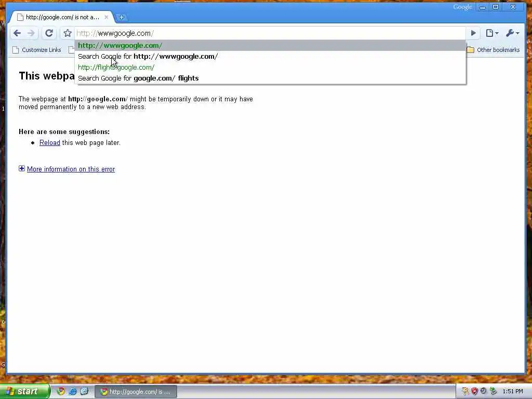The width and height of the screenshot is (532, 399).
Task: Maximize the Chrome window
Action: (495, 7)
